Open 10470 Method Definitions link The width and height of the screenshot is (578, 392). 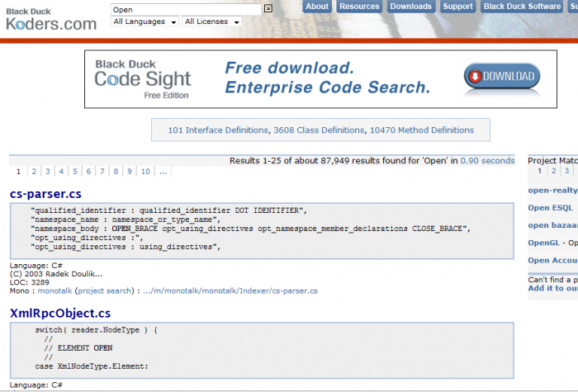pos(422,130)
